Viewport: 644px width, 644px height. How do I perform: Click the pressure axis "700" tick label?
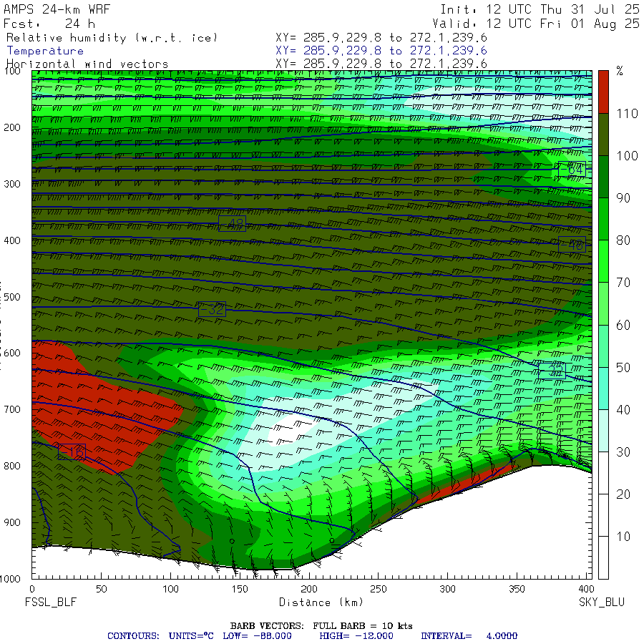pyautogui.click(x=12, y=409)
